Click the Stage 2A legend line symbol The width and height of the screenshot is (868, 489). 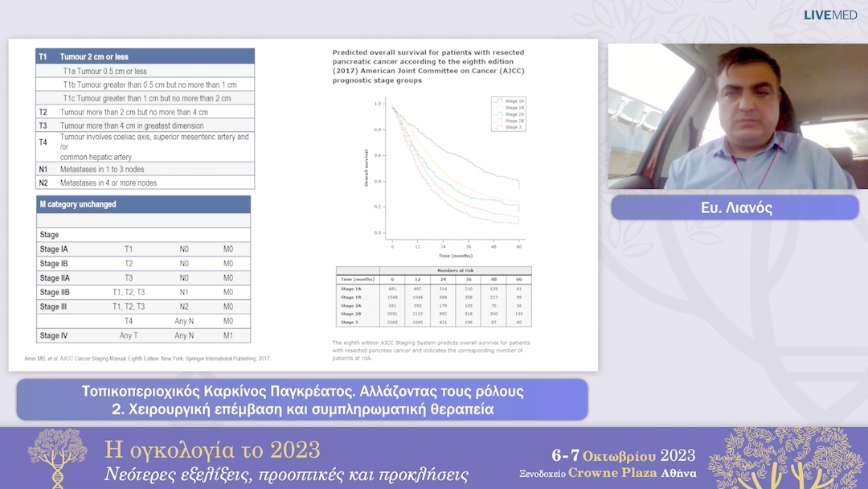(x=498, y=113)
